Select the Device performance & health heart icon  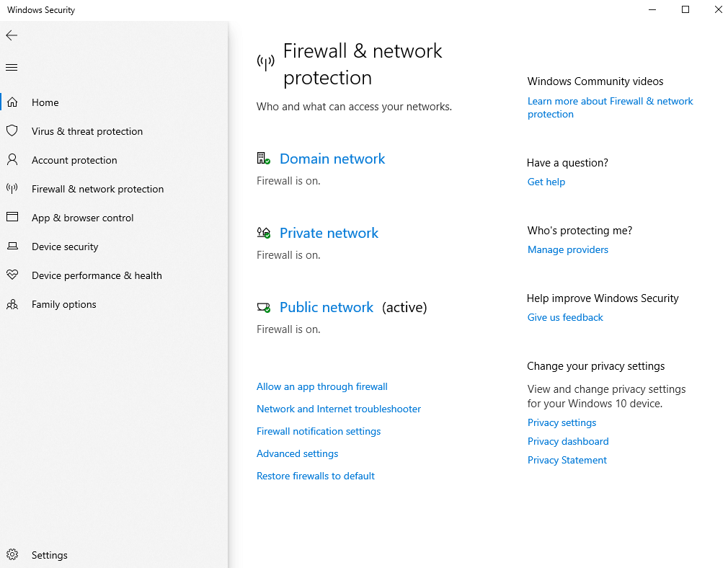pos(12,275)
